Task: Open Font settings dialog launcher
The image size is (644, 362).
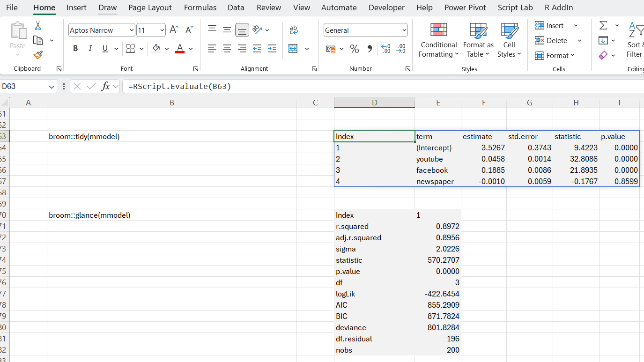Action: [x=196, y=69]
